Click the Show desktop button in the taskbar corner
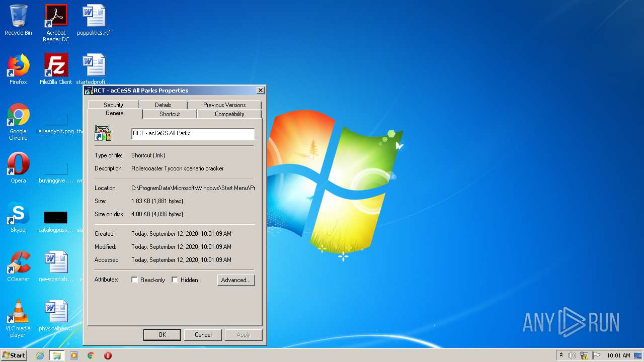Viewport: 644px width, 362px height. pyautogui.click(x=638, y=355)
